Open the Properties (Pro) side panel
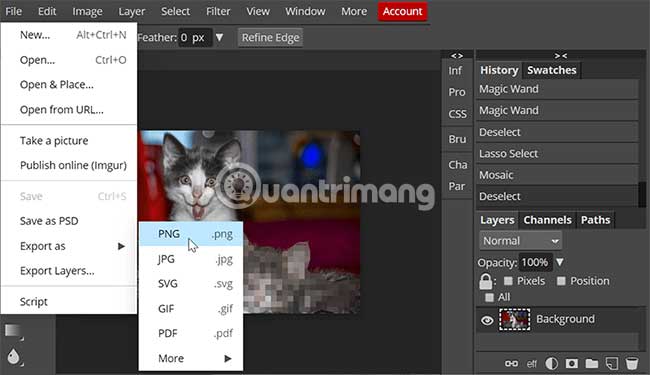The width and height of the screenshot is (650, 375). click(x=457, y=92)
